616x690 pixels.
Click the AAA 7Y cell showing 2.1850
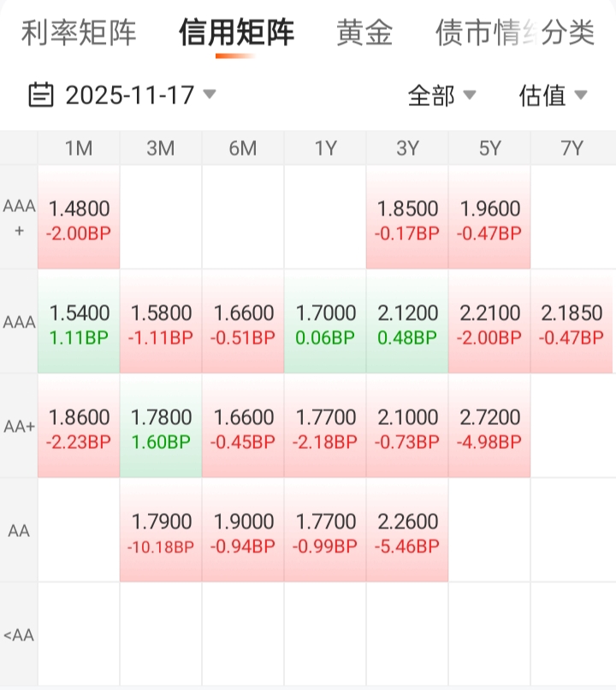click(x=572, y=322)
